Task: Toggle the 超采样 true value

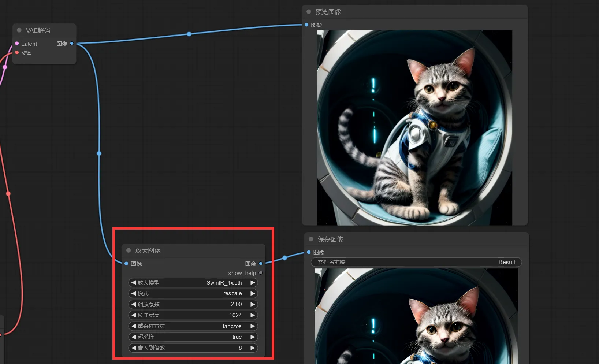Action: point(193,337)
